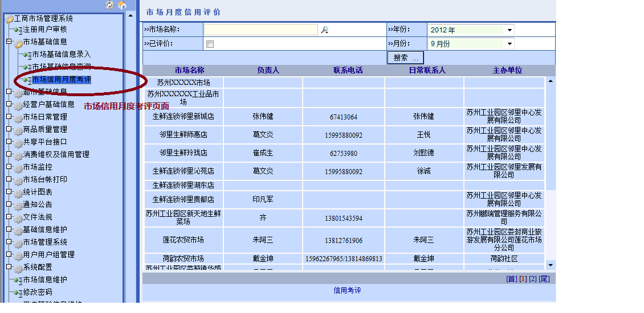Click the home icon above the tree
Image resolution: width=644 pixels, height=313 pixels.
(x=121, y=5)
